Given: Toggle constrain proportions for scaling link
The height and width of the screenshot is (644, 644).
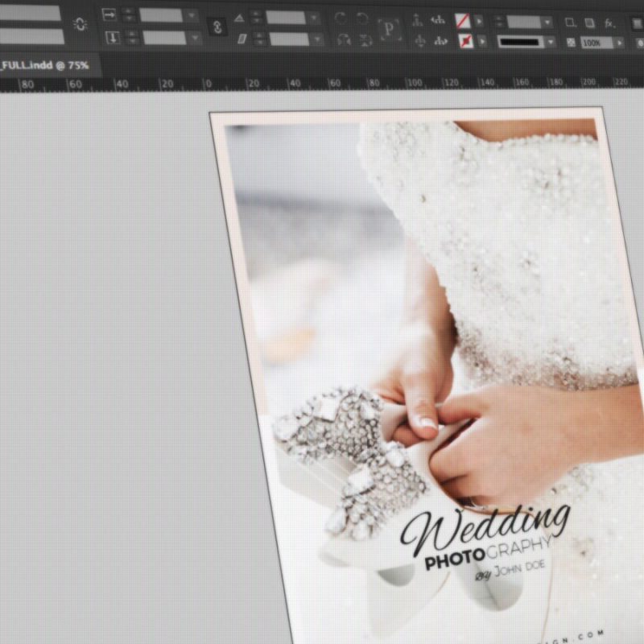Looking at the screenshot, I should click(217, 27).
